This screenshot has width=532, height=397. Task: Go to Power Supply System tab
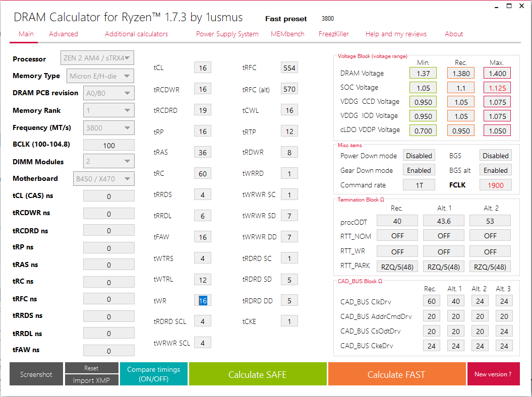(227, 34)
